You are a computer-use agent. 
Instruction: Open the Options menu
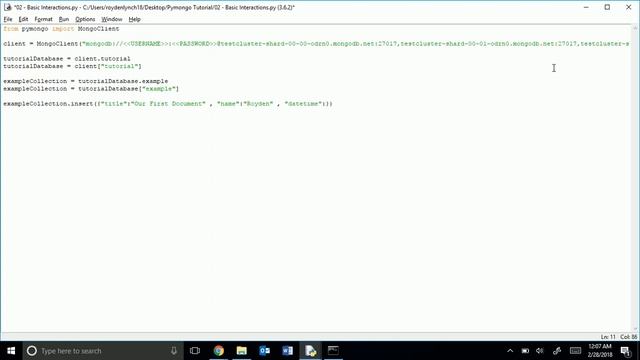pos(85,19)
